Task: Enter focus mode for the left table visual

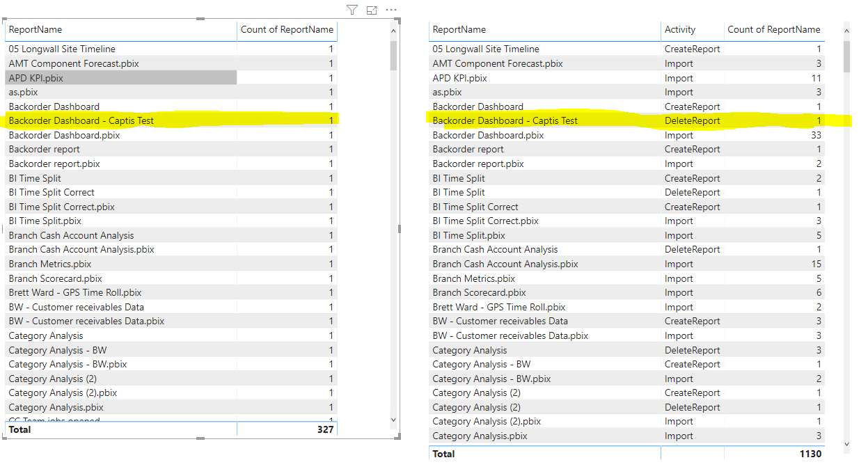Action: click(x=372, y=10)
